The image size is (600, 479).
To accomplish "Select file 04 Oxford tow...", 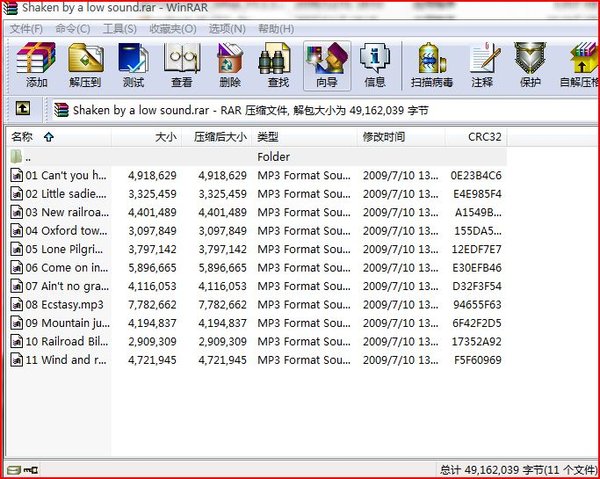I will (x=66, y=231).
